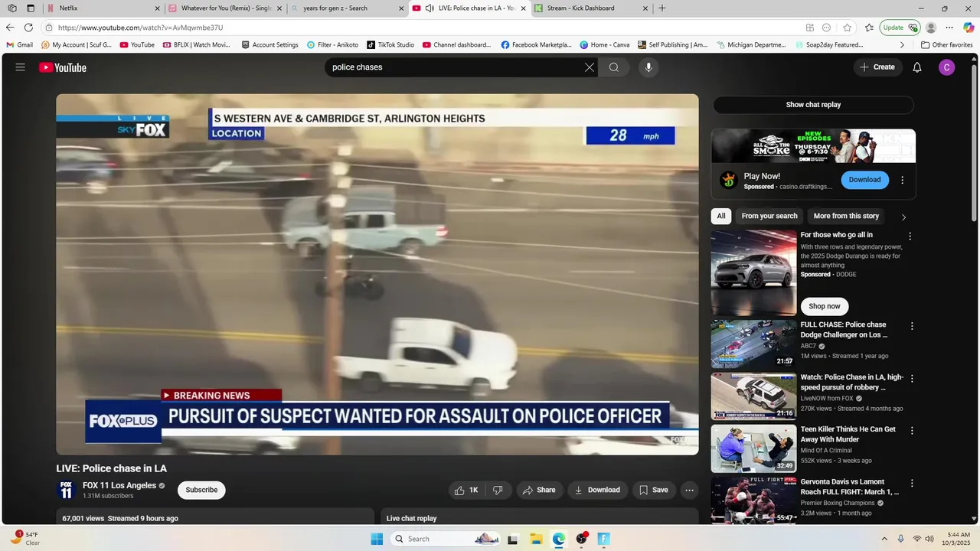The height and width of the screenshot is (551, 980).
Task: Click Download button under video
Action: [x=597, y=490]
